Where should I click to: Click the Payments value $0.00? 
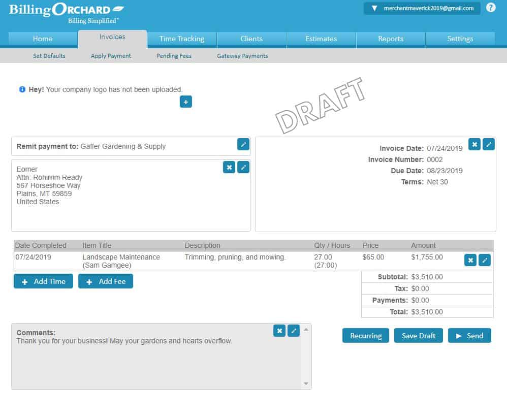pos(420,300)
